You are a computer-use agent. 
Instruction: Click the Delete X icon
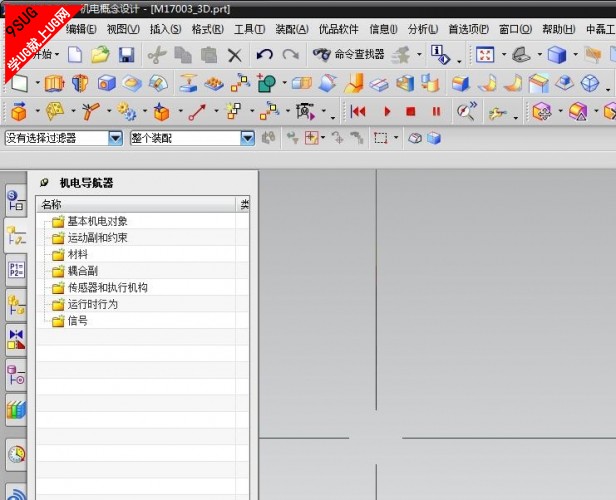[235, 55]
